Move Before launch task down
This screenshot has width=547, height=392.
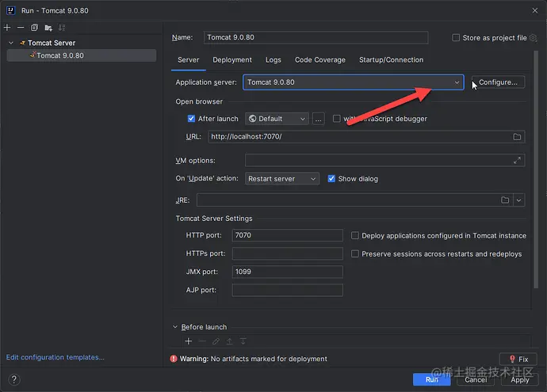pos(243,341)
